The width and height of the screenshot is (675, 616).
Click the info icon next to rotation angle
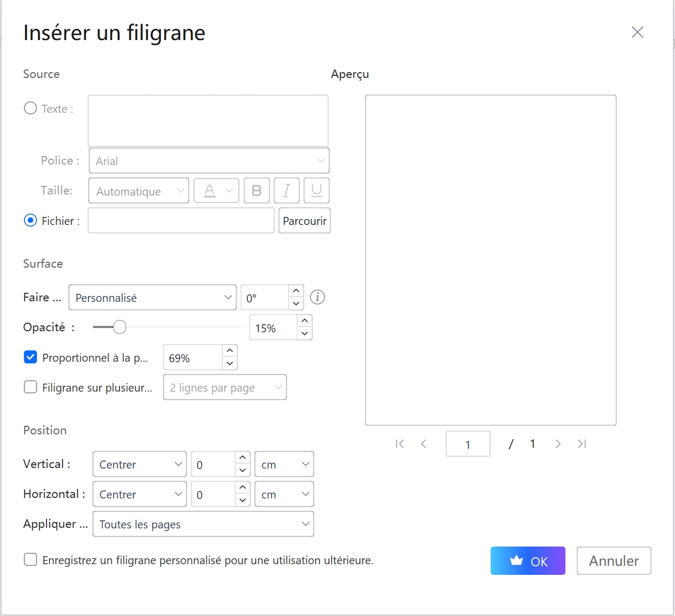click(x=317, y=297)
